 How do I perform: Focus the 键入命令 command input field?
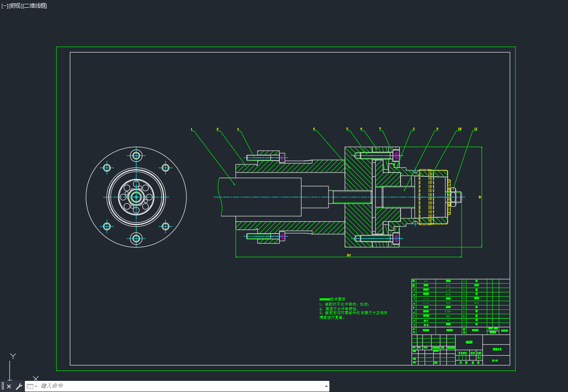click(x=180, y=386)
